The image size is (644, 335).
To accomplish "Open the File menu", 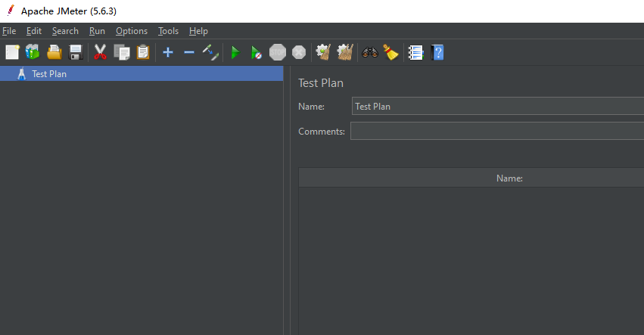I will (9, 31).
